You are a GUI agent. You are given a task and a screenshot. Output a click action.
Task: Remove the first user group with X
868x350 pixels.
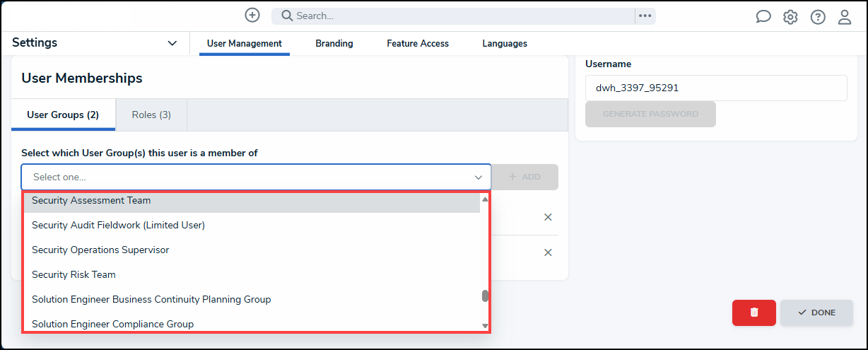pyautogui.click(x=548, y=217)
